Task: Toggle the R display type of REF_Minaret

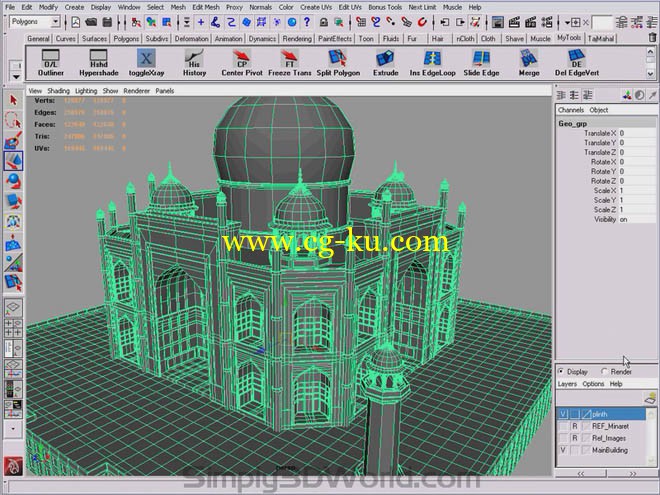Action: tap(575, 426)
